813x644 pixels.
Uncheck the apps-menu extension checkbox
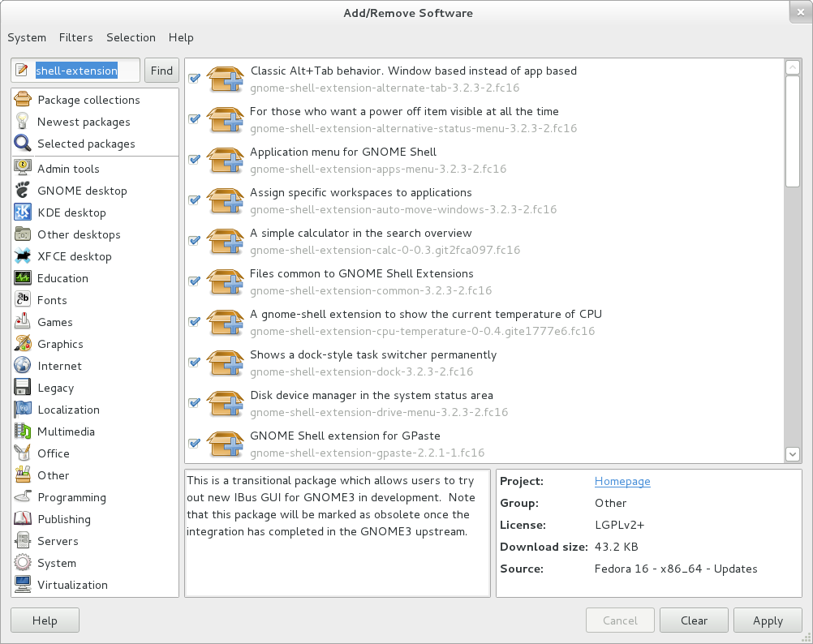[195, 159]
